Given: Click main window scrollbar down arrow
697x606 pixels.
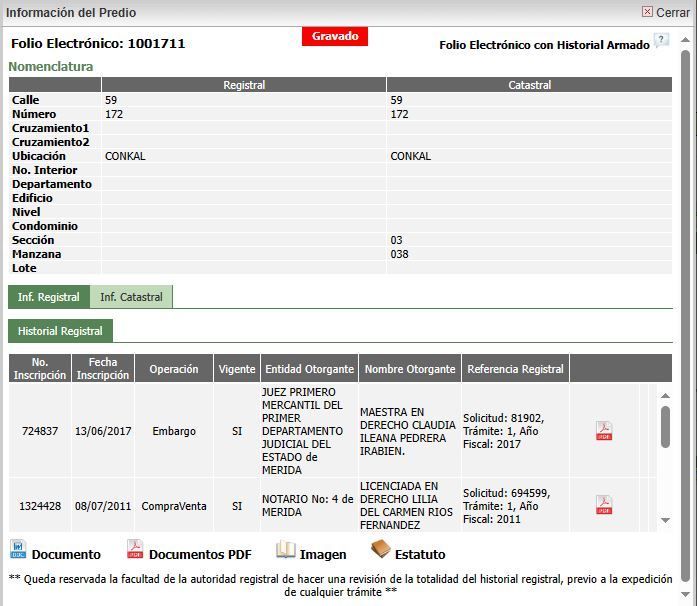Looking at the screenshot, I should click(685, 594).
